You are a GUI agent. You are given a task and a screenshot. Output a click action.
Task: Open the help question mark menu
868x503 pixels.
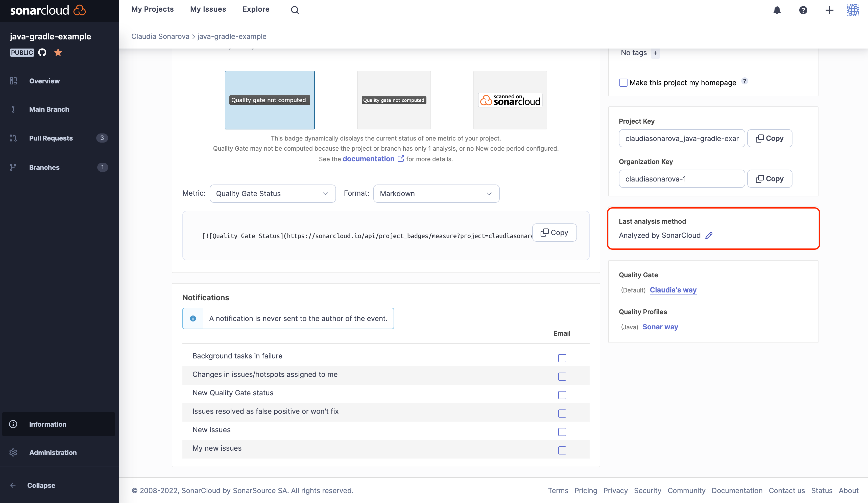point(803,10)
